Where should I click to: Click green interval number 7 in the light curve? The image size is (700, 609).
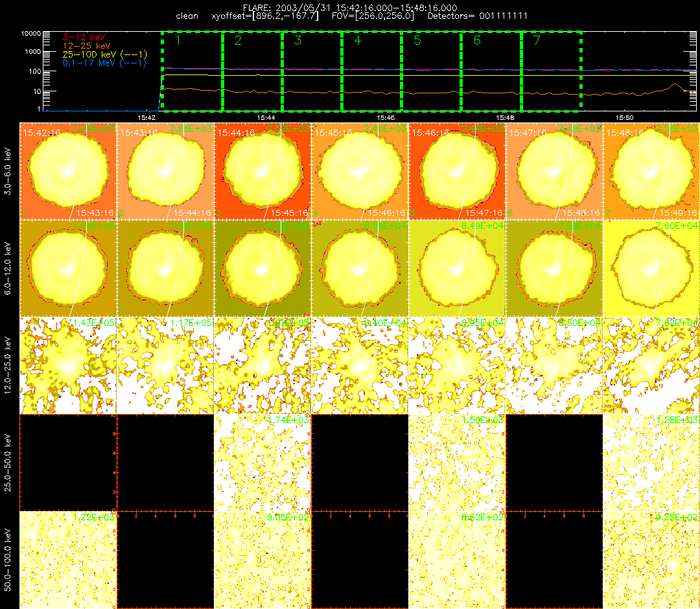pyautogui.click(x=537, y=41)
